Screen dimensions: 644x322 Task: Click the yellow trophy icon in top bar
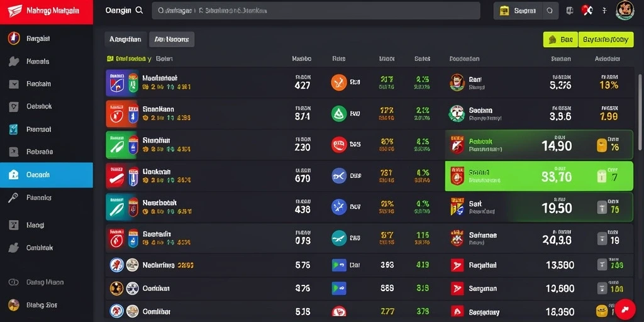tap(504, 11)
